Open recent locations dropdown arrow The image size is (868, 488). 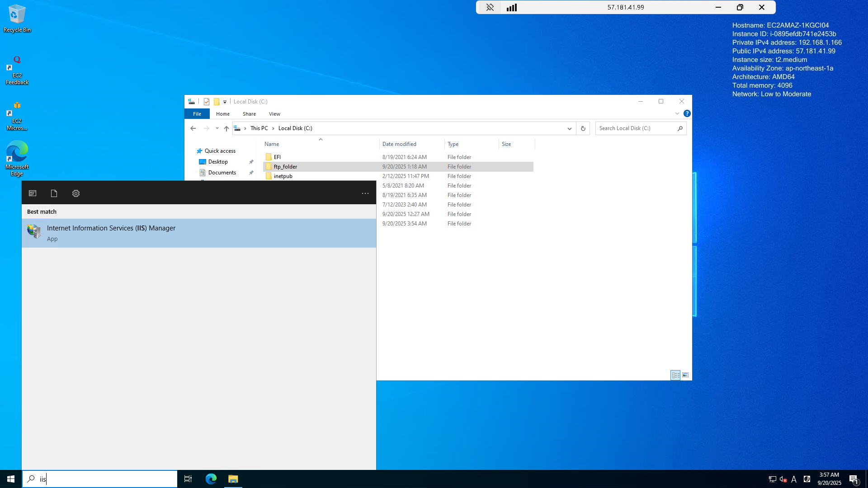pyautogui.click(x=217, y=128)
